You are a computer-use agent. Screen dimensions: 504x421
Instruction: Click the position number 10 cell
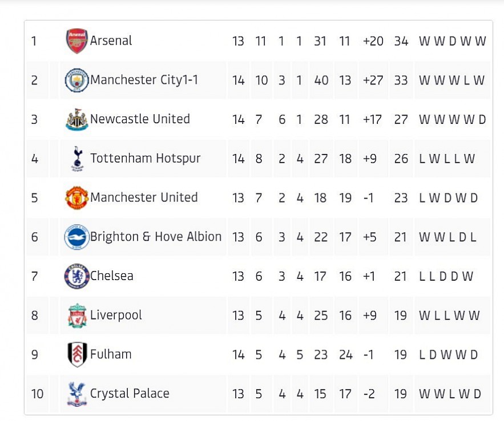[37, 394]
